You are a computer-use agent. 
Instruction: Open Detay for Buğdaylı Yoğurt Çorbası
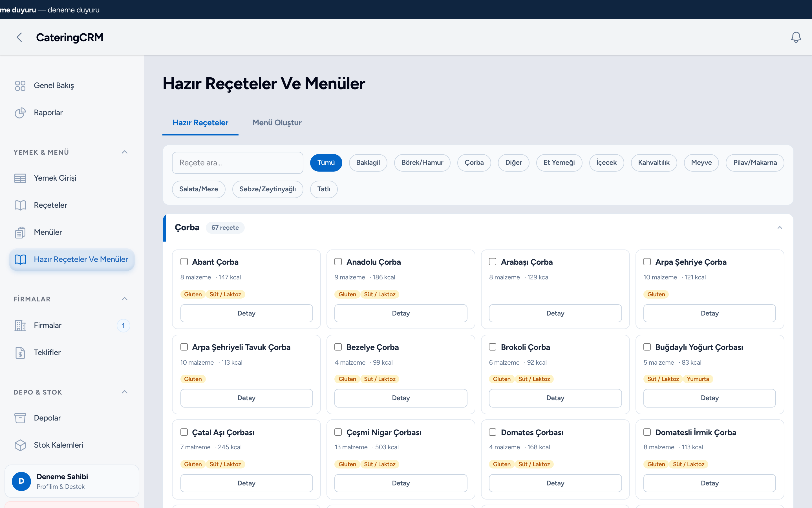[x=710, y=398]
